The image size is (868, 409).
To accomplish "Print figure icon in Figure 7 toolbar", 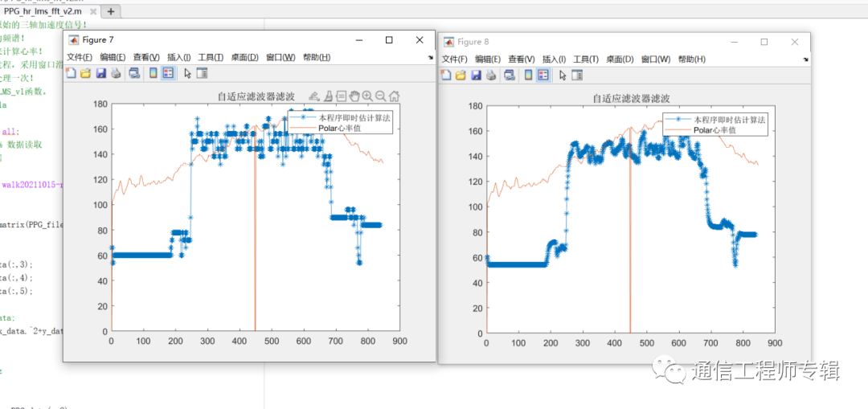I will [x=116, y=73].
